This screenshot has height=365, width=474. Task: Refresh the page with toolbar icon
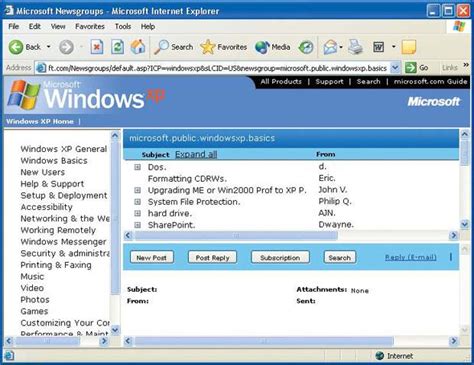pyautogui.click(x=117, y=47)
